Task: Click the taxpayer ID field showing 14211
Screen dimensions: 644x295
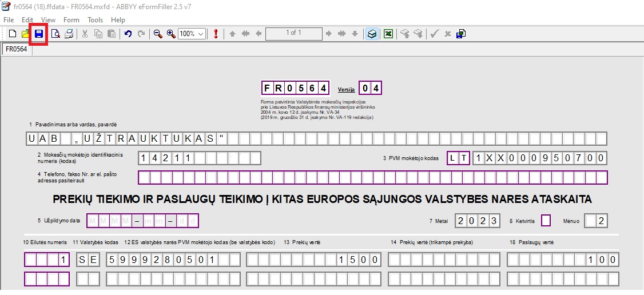Action: (x=199, y=158)
